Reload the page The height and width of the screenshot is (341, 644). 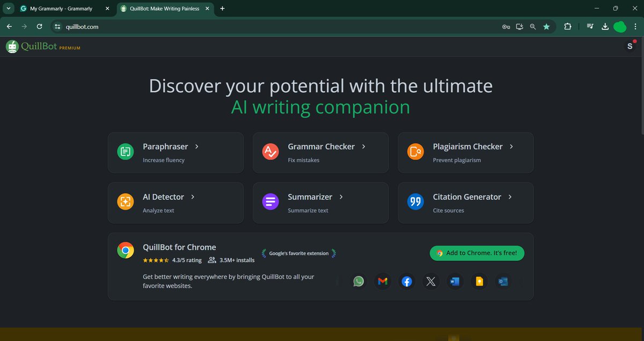[39, 26]
